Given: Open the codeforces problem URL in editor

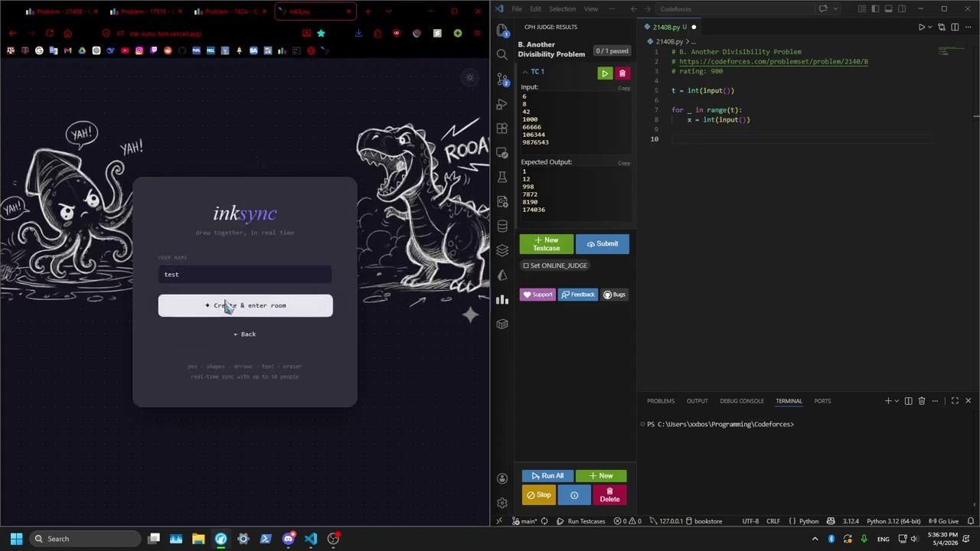Looking at the screenshot, I should pos(773,61).
